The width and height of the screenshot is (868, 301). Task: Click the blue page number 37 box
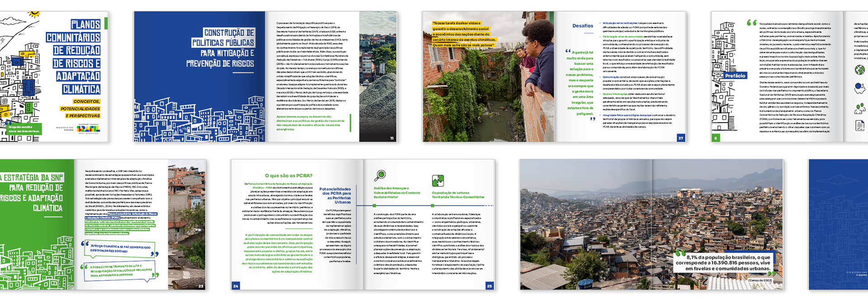(x=681, y=138)
